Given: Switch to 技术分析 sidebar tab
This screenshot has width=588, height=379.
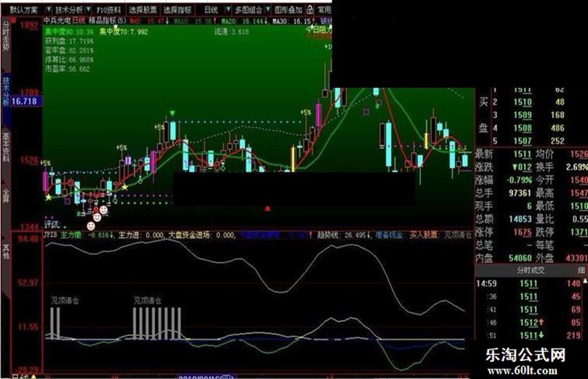Looking at the screenshot, I should [6, 91].
